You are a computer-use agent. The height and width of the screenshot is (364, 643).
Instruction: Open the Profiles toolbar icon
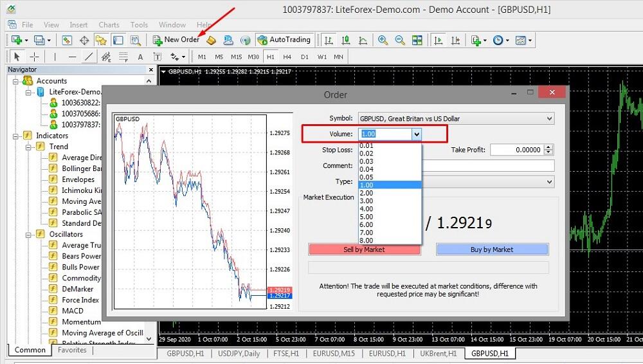coord(39,40)
